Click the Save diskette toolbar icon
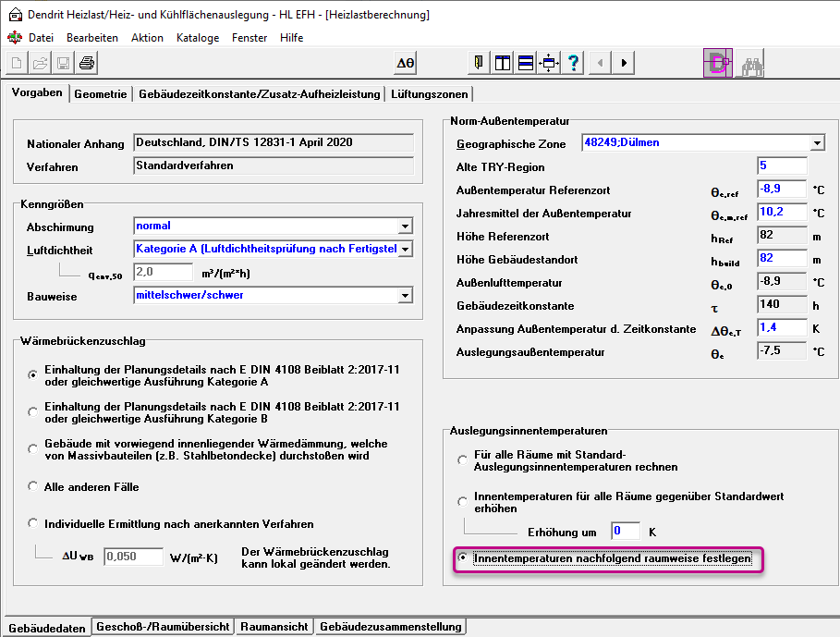Viewport: 840px width, 637px height. [63, 63]
